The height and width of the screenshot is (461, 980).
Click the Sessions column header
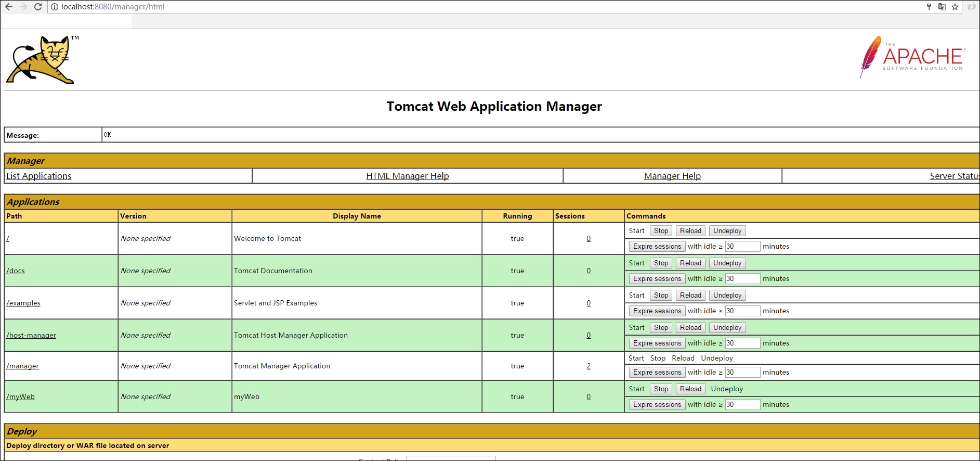(x=570, y=216)
